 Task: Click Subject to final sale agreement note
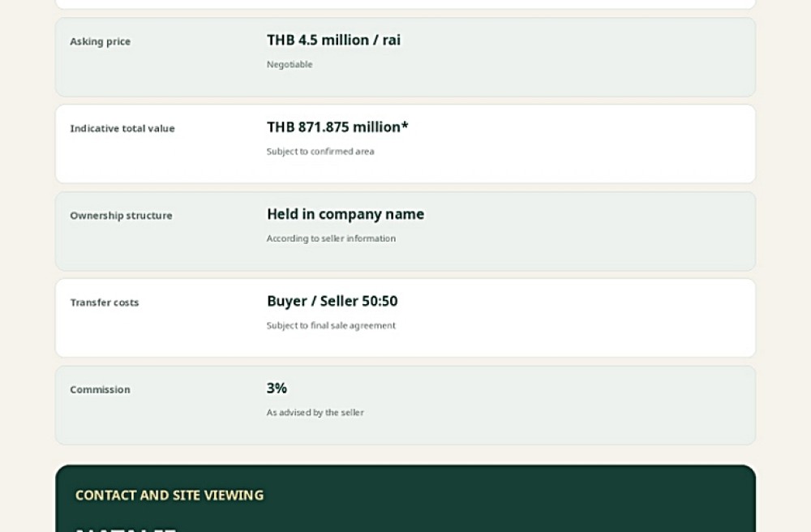[x=331, y=325]
